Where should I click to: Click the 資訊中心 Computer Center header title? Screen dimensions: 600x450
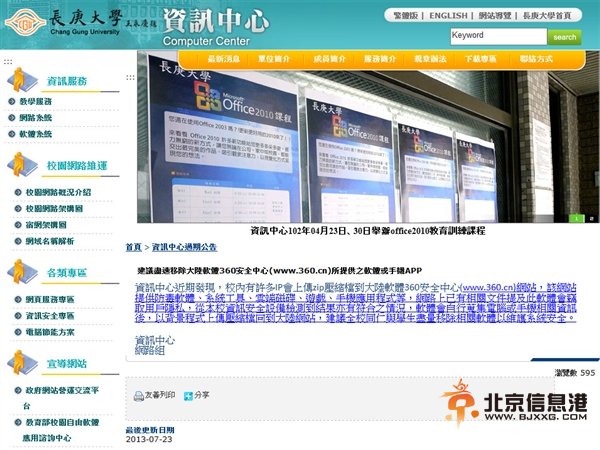[x=215, y=27]
